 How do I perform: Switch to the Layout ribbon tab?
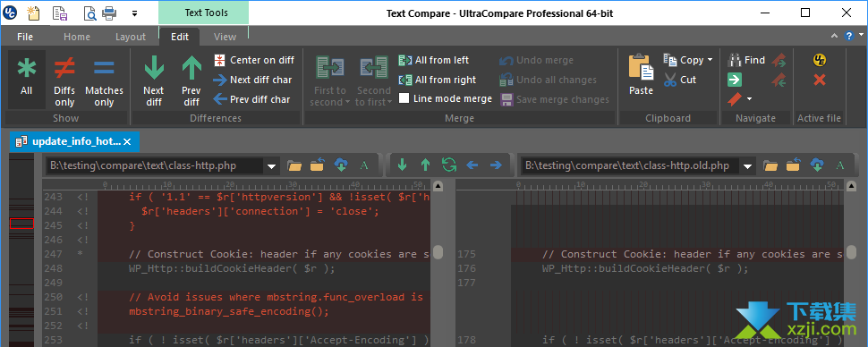(x=131, y=37)
